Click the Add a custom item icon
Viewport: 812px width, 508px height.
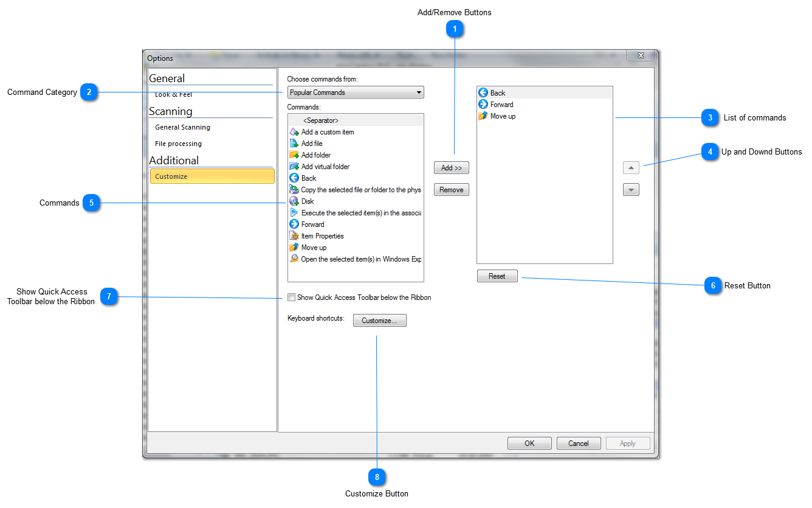coord(294,132)
